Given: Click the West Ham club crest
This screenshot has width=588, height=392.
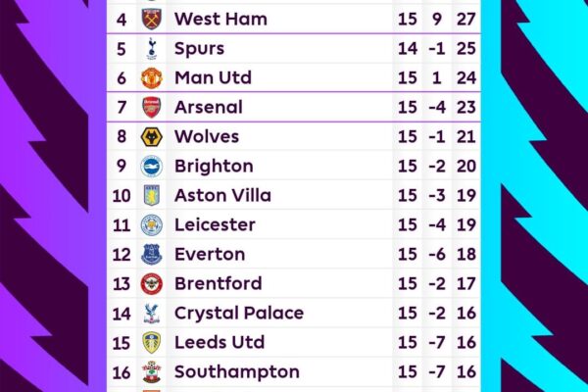Looking at the screenshot, I should 151,19.
